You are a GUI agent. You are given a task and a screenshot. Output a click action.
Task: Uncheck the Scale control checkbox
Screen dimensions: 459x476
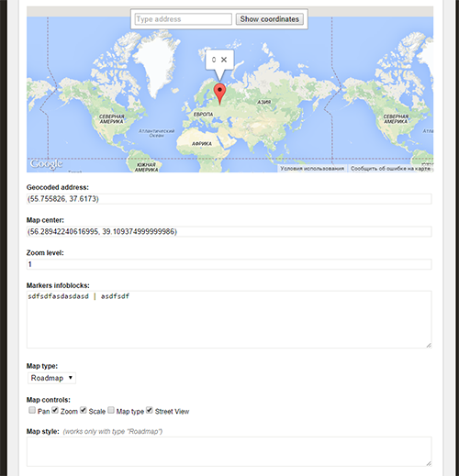coord(84,410)
